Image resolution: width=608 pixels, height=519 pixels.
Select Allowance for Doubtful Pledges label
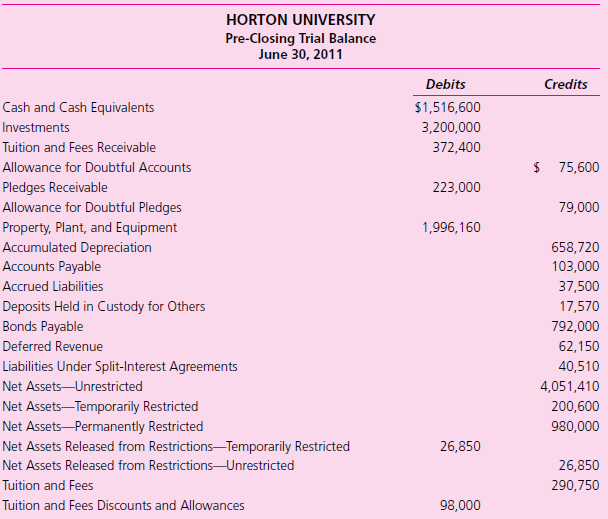(92, 208)
